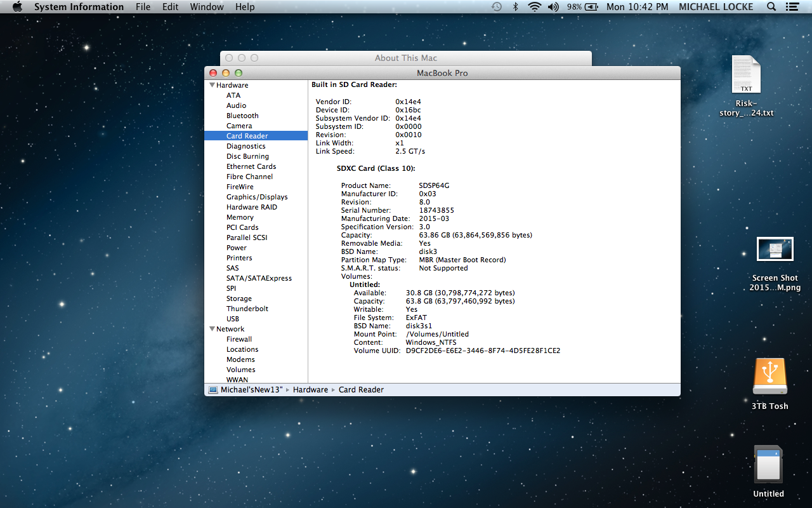The image size is (812, 508).
Task: Open the File menu
Action: point(143,7)
